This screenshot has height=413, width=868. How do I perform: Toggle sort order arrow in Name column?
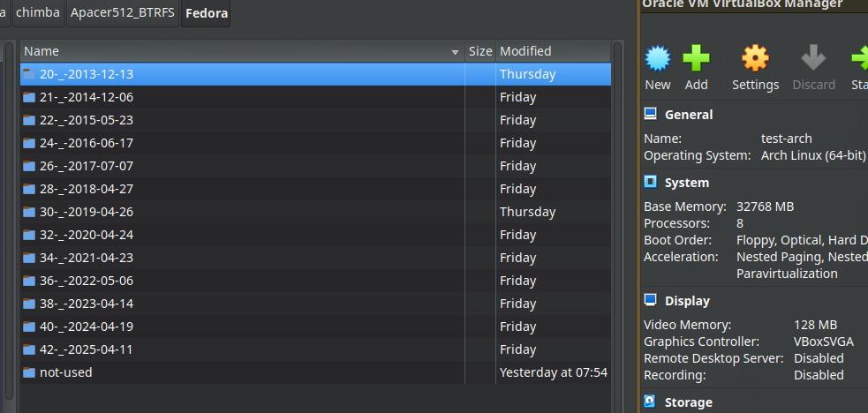(456, 52)
